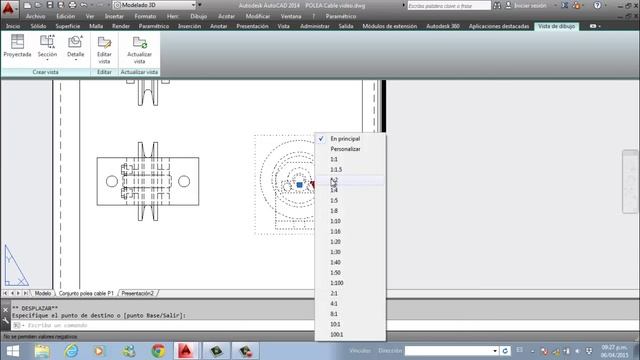This screenshot has height=360, width=640.
Task: Open the Edición menu
Action: tap(66, 16)
